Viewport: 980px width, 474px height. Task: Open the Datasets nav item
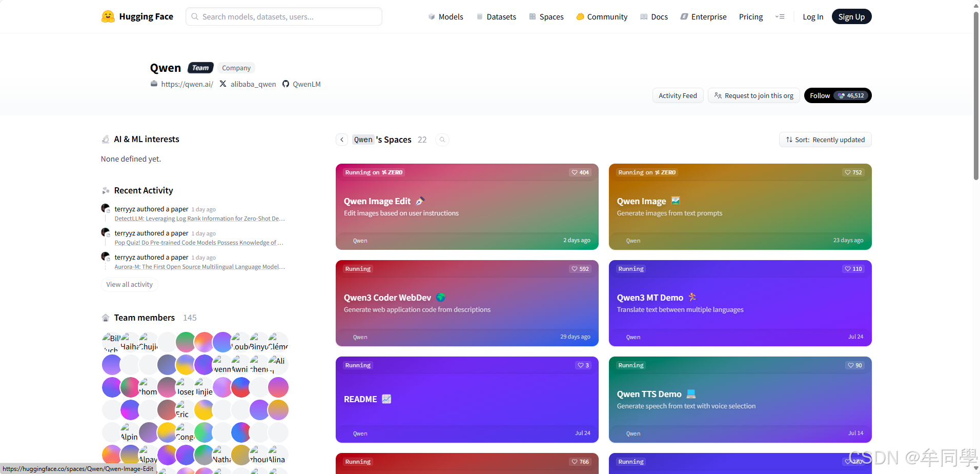(x=496, y=17)
